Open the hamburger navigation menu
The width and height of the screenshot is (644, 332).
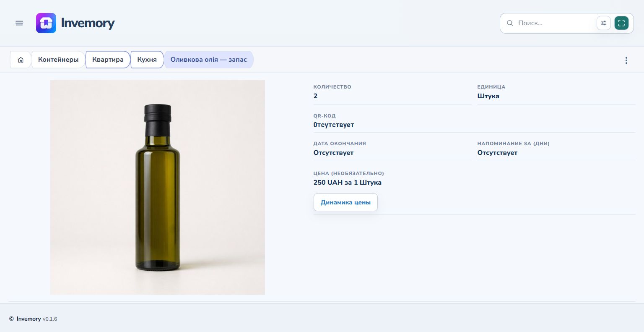point(19,23)
